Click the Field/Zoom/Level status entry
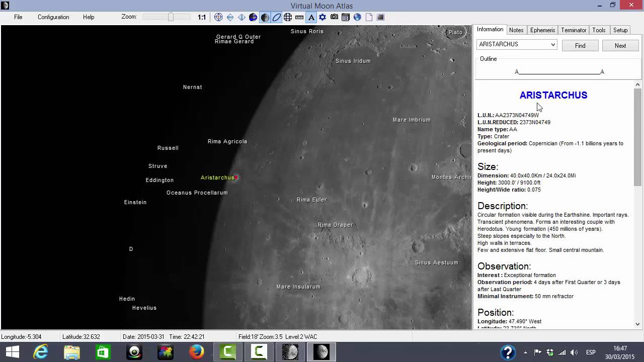The width and height of the screenshot is (644, 362). pyautogui.click(x=278, y=337)
